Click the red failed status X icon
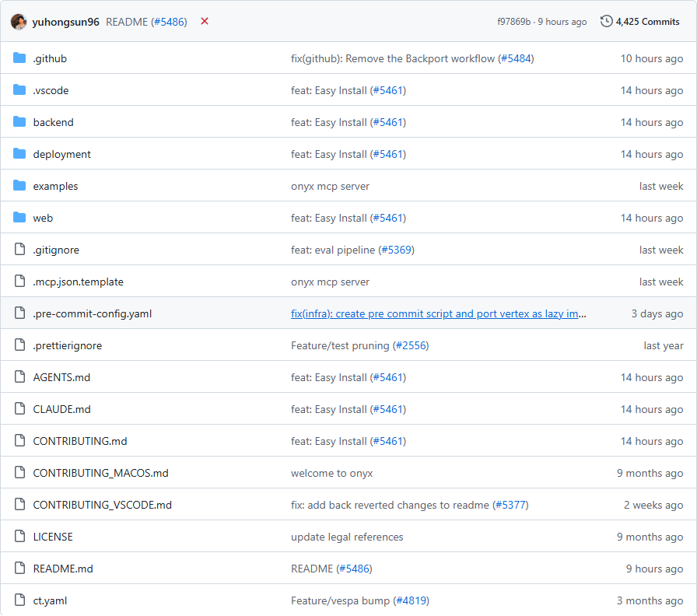Viewport: 697px width, 616px height. point(205,22)
